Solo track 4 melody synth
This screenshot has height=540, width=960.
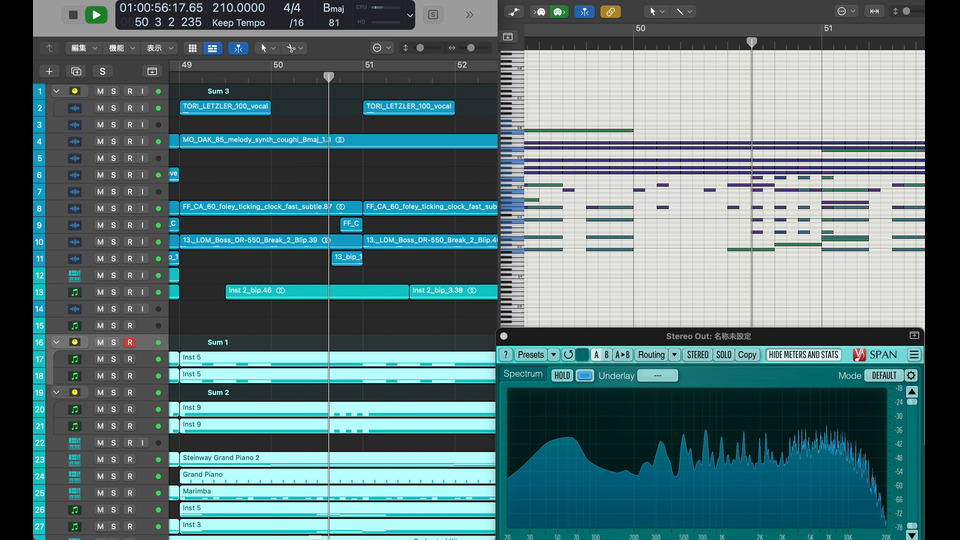tap(114, 141)
